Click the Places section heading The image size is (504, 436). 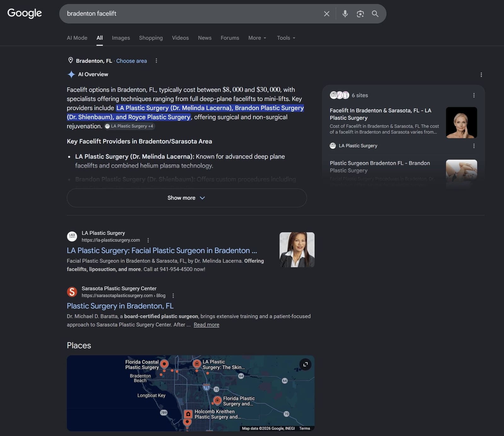(x=79, y=345)
